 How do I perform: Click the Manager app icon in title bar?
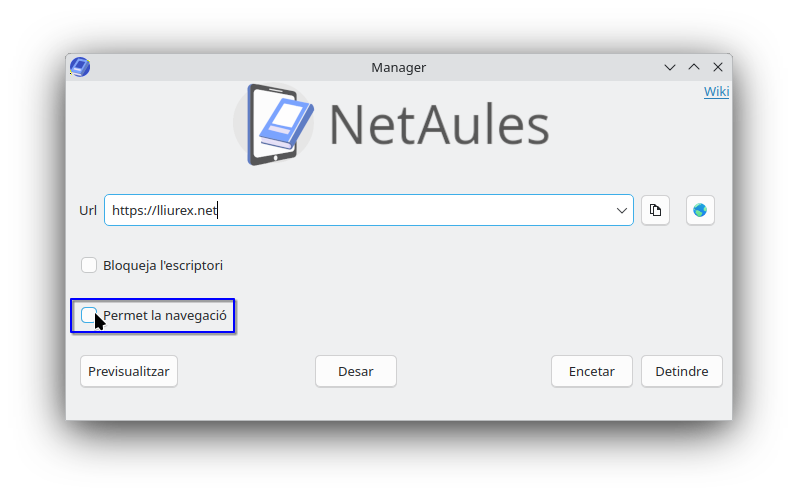[80, 67]
